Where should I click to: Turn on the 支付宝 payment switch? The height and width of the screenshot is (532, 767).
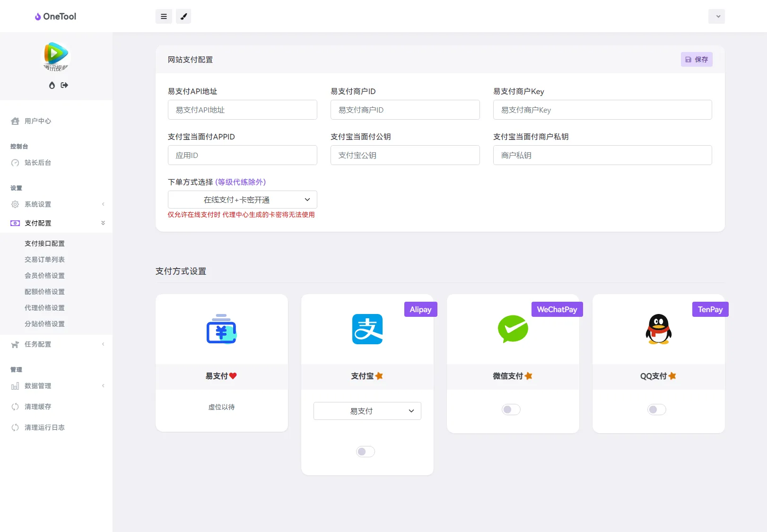click(x=365, y=452)
